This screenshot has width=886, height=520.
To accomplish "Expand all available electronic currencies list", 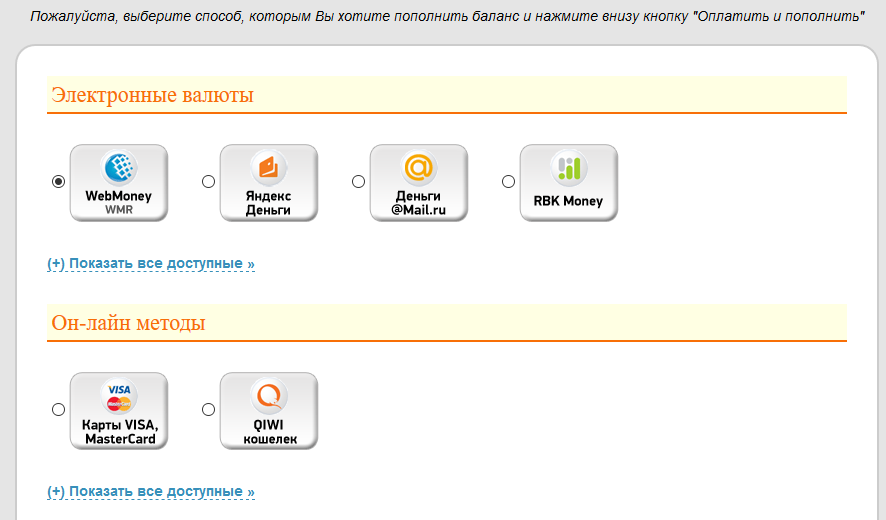I will pos(151,263).
